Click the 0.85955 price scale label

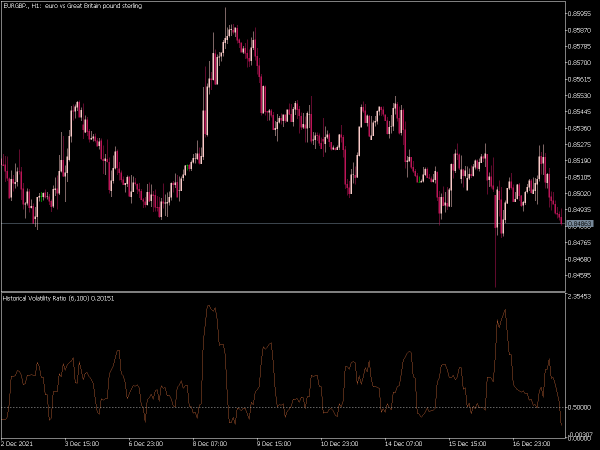[579, 13]
